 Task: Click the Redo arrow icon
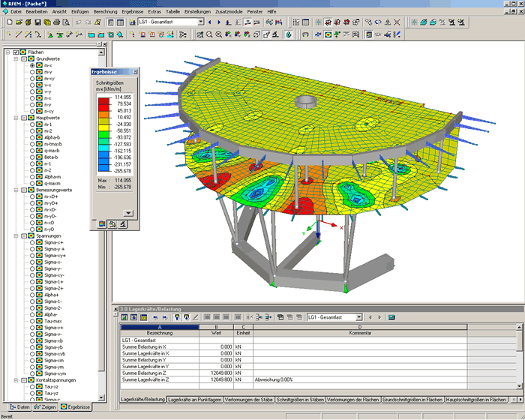(88, 22)
